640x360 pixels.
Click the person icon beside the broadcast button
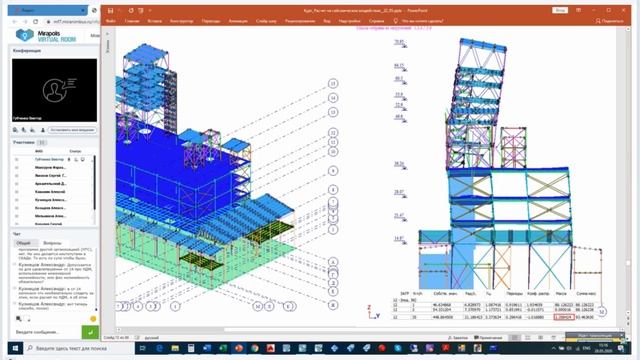point(42,130)
